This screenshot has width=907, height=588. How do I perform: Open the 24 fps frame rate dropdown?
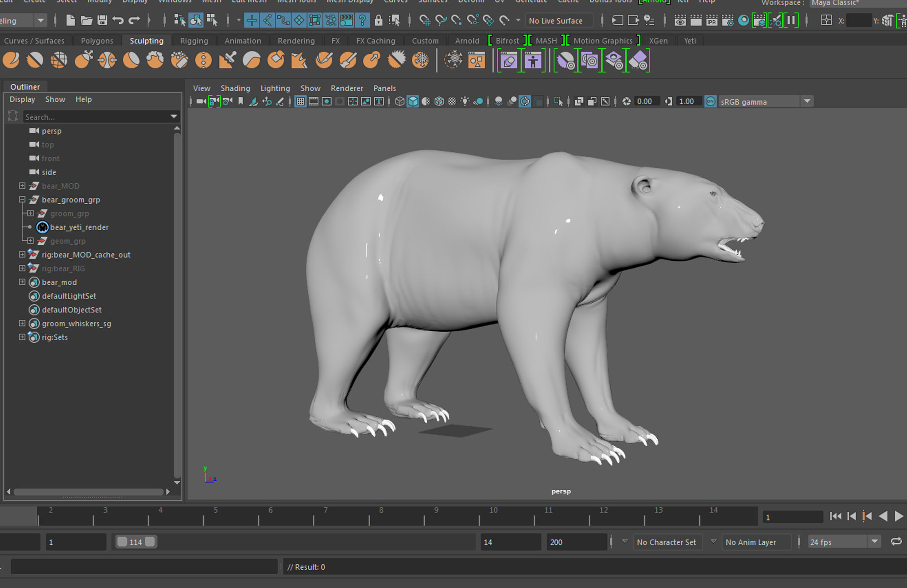[874, 542]
